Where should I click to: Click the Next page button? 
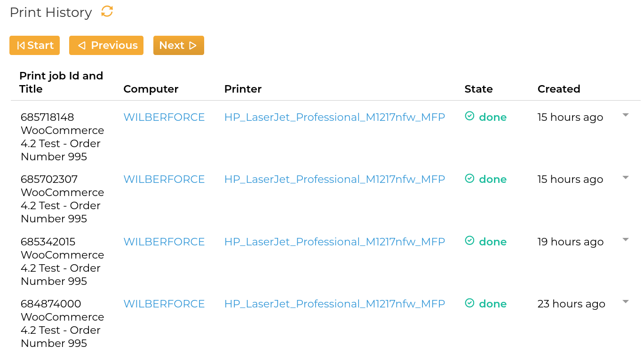click(179, 45)
